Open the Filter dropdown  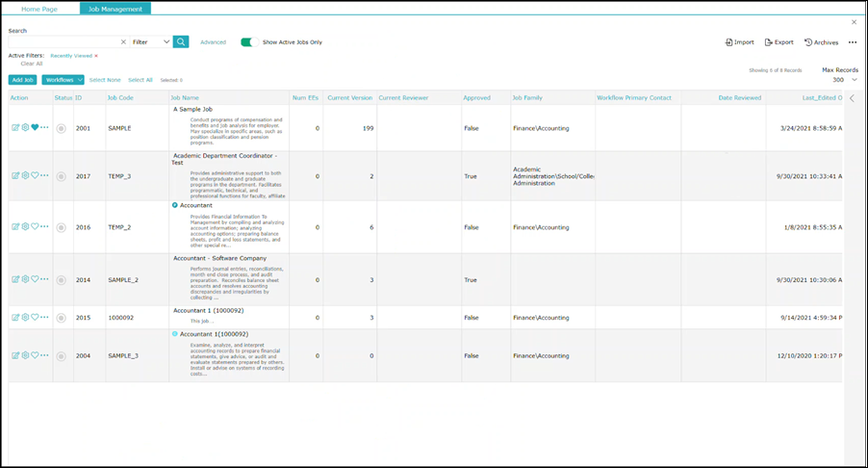[150, 42]
